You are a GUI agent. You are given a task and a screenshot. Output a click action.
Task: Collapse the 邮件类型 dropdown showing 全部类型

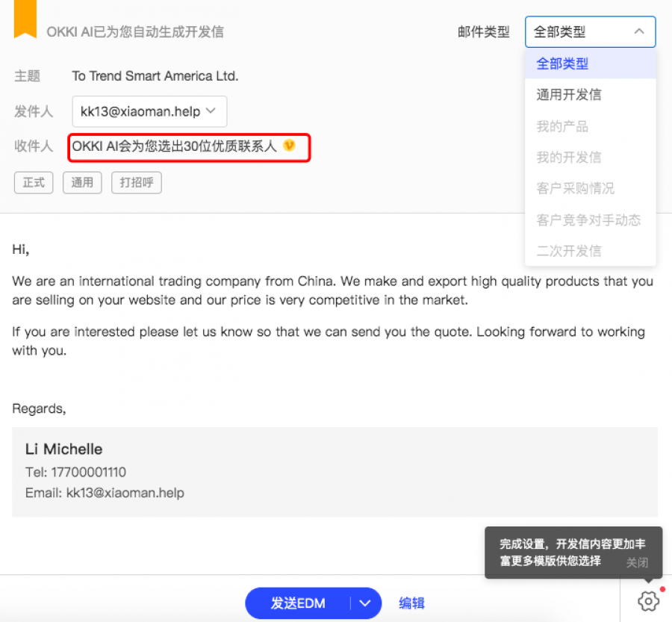(590, 31)
